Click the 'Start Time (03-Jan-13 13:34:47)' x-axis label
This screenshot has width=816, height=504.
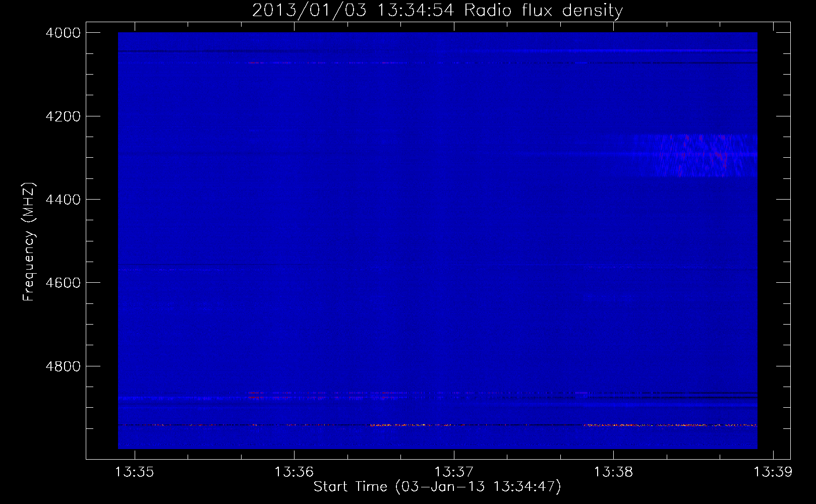(x=437, y=487)
